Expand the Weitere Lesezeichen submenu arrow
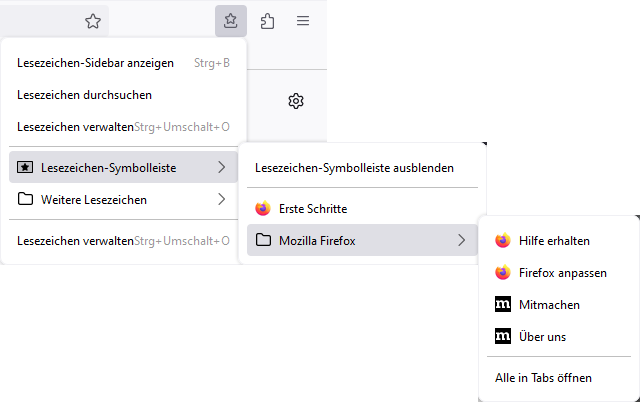Image resolution: width=640 pixels, height=402 pixels. pos(221,199)
